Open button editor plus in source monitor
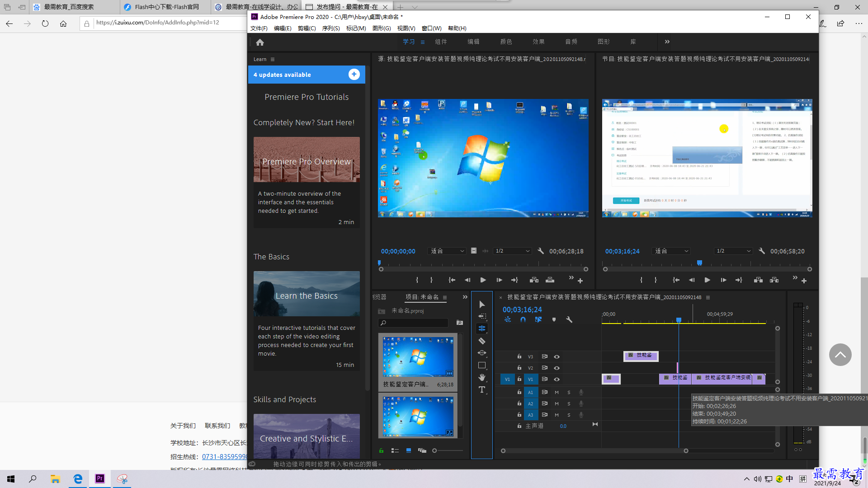This screenshot has width=868, height=488. pos(580,281)
